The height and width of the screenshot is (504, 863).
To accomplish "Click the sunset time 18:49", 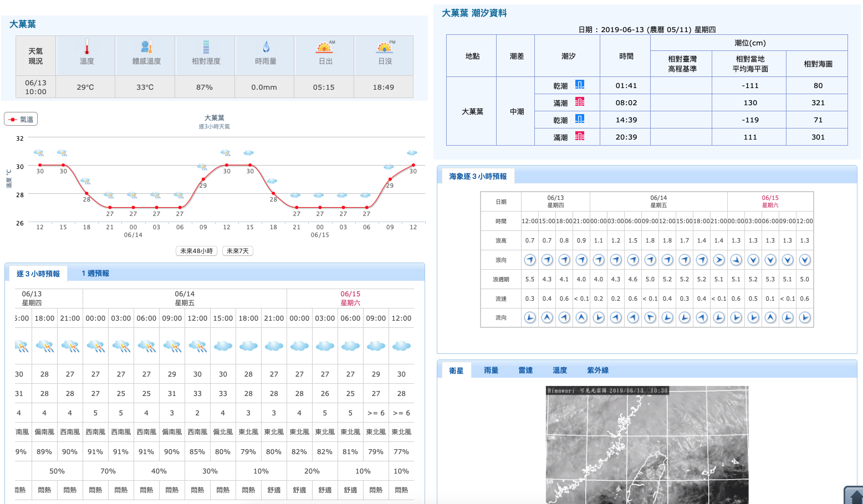I will click(384, 88).
